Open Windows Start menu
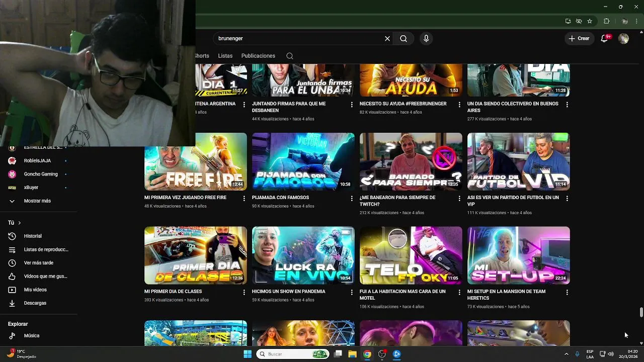 [x=248, y=354]
